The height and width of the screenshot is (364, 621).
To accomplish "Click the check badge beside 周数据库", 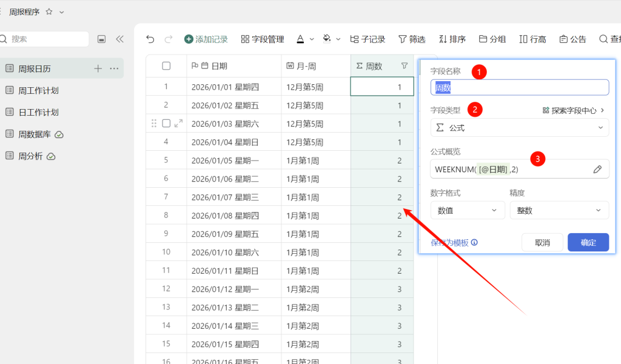I will tap(59, 134).
